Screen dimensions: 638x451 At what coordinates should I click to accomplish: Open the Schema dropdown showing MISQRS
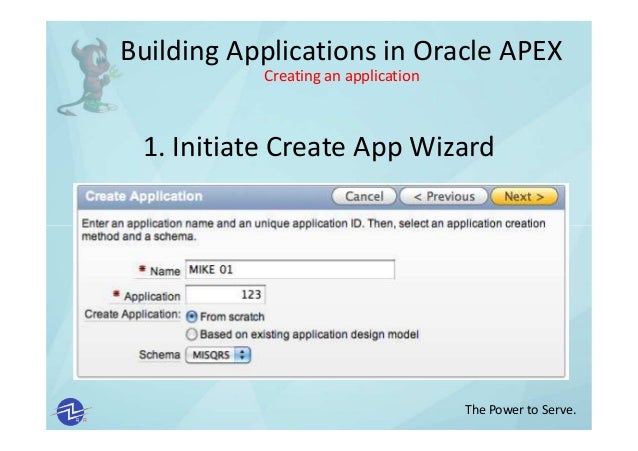218,355
